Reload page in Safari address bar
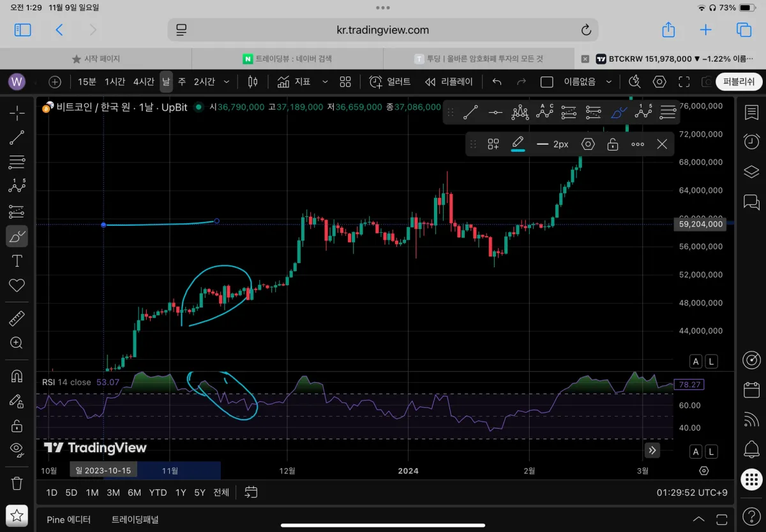 point(585,30)
